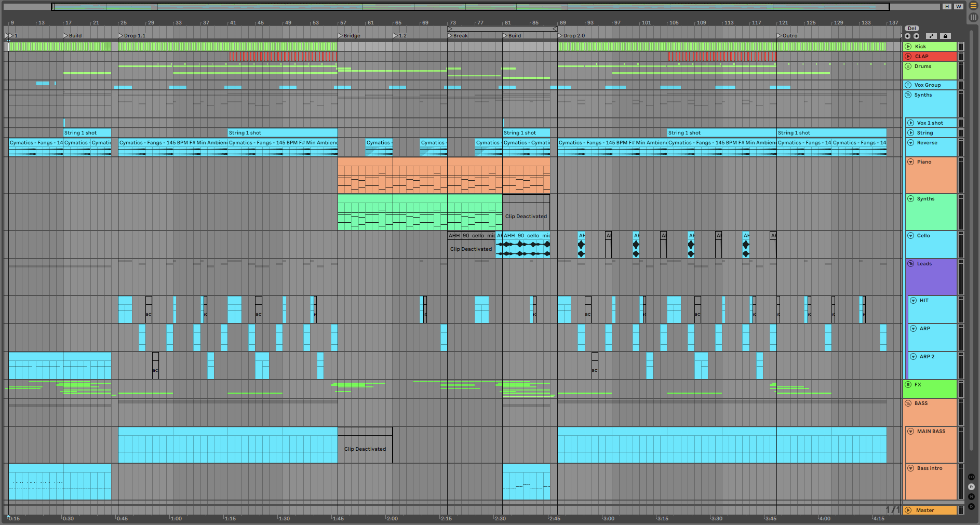Unfold the Vox Group track
Viewport: 980px width, 525px height.
pos(908,85)
